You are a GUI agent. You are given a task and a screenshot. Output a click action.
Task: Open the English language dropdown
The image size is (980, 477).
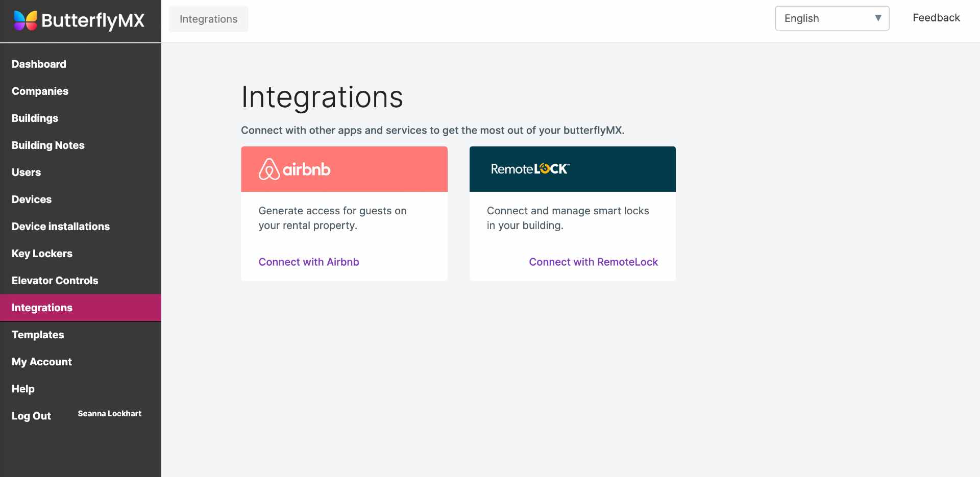point(831,18)
